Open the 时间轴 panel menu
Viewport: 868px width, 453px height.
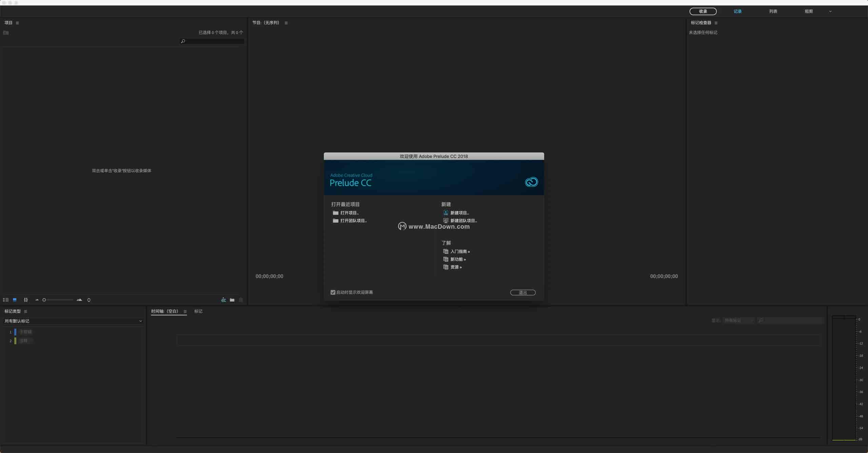click(x=185, y=311)
